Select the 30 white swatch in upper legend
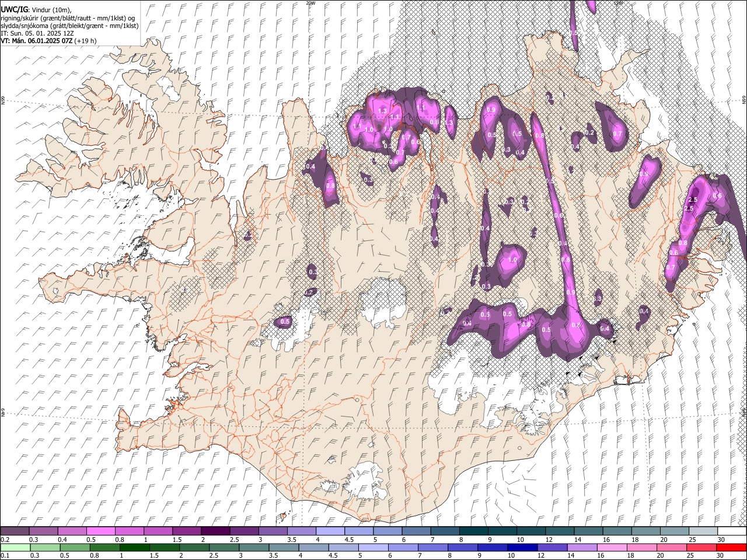Image resolution: width=747 pixels, height=560 pixels. [x=731, y=531]
